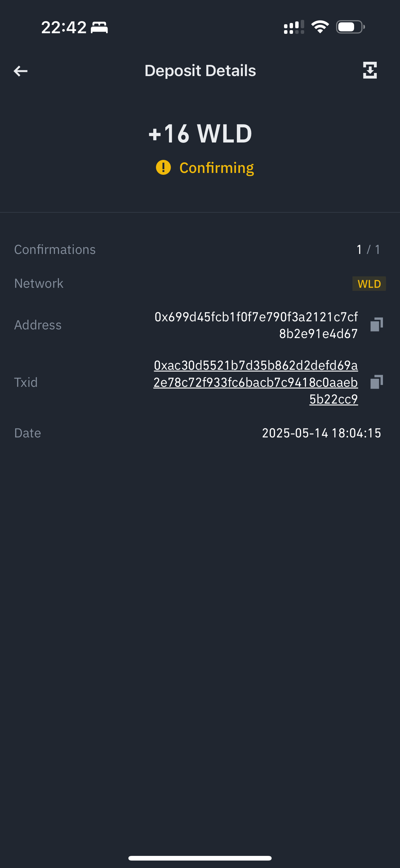
Task: Tap the cellular signal bars icon
Action: pos(294,27)
